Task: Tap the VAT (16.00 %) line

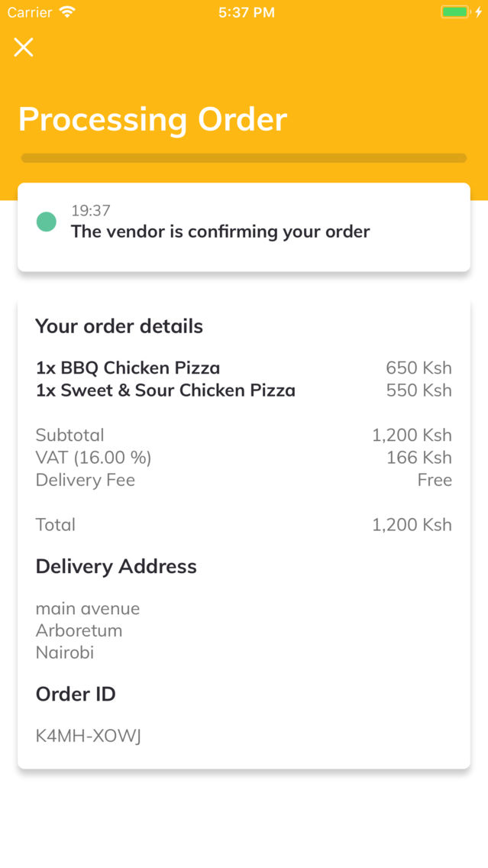Action: pos(93,458)
